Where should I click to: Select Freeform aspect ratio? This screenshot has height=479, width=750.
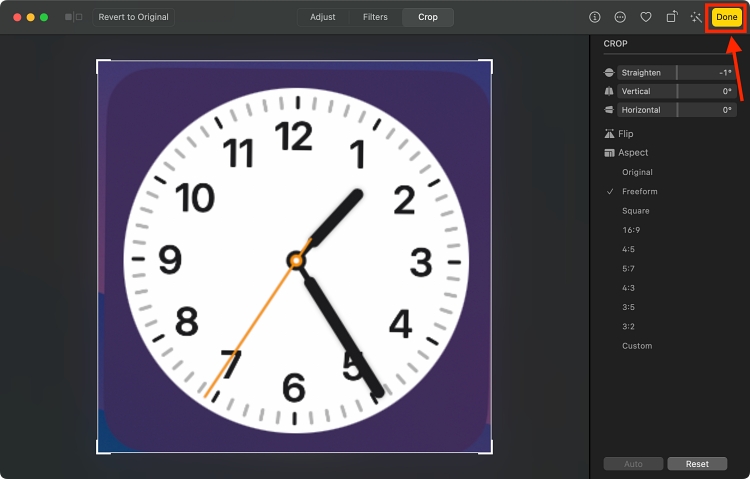coord(640,191)
